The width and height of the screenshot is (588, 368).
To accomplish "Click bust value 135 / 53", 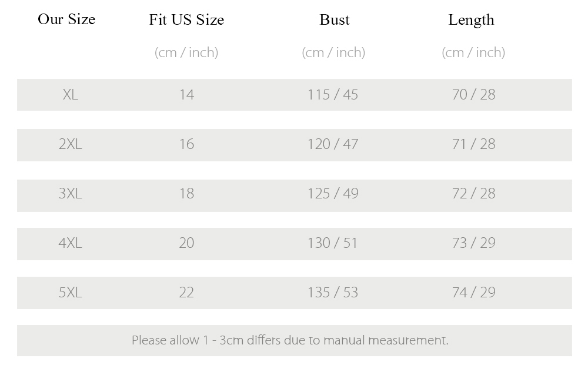I will tap(333, 293).
